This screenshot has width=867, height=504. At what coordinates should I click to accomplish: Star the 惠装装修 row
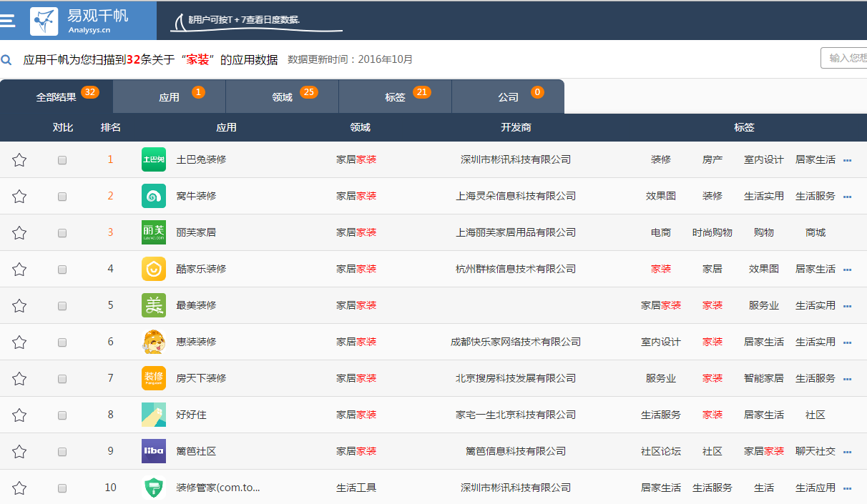(19, 342)
